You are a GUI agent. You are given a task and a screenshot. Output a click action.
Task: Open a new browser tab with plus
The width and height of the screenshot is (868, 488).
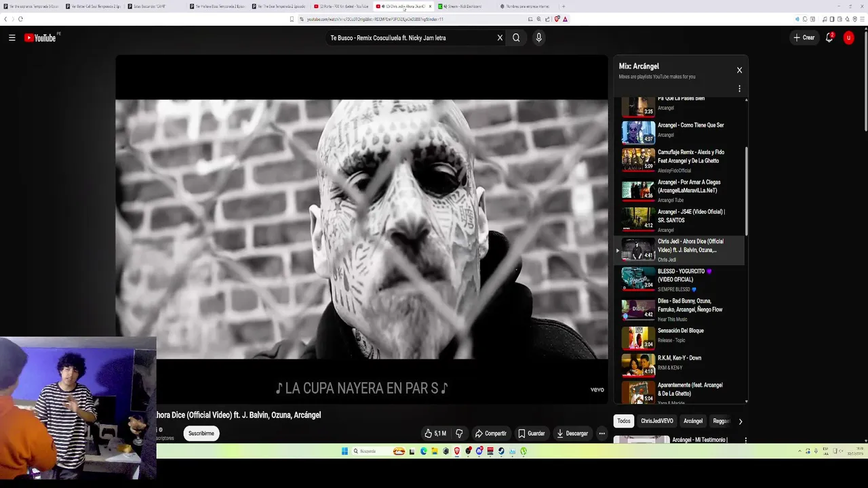(x=563, y=6)
